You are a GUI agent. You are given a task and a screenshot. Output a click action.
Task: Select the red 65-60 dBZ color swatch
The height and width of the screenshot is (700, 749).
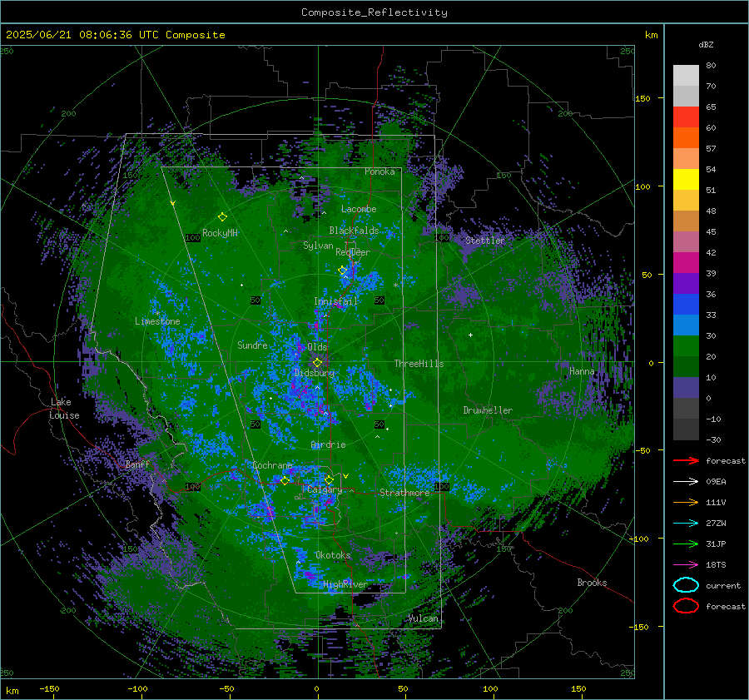[x=686, y=117]
